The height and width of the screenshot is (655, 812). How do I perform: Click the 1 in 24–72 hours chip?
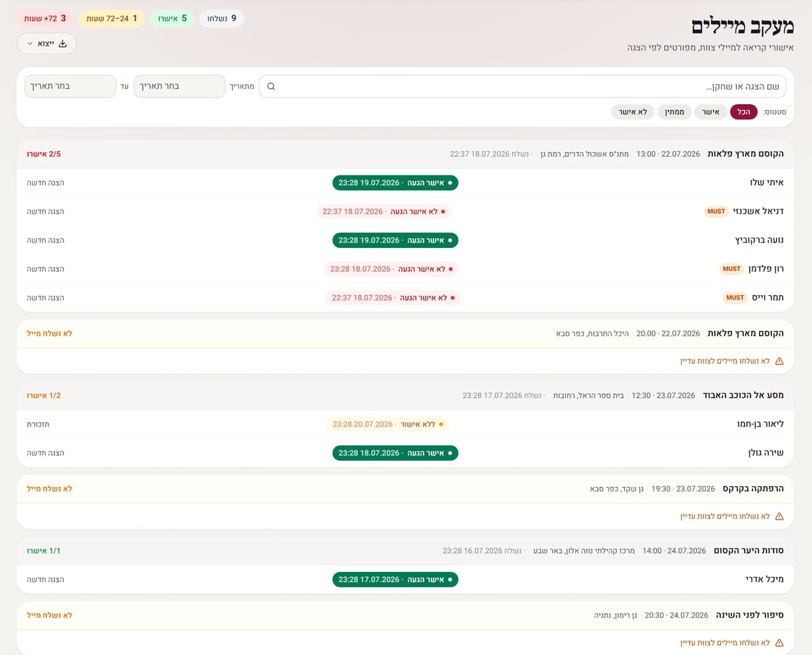(x=111, y=18)
